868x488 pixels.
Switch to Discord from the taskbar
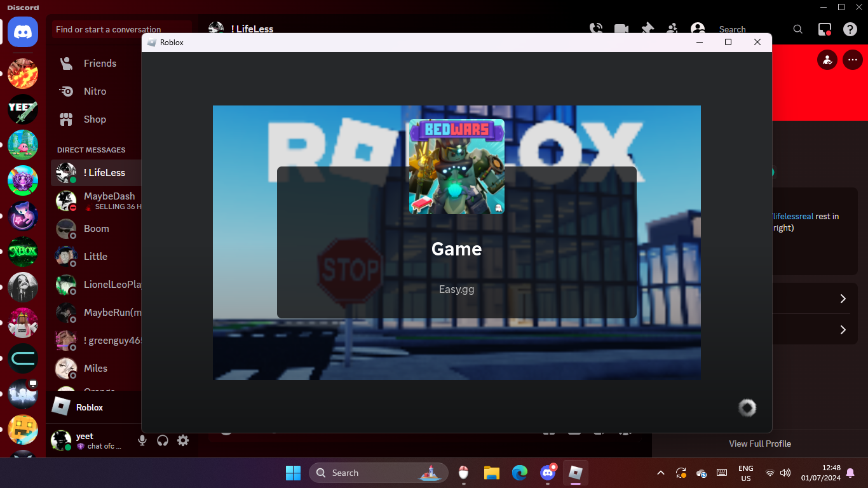click(548, 473)
